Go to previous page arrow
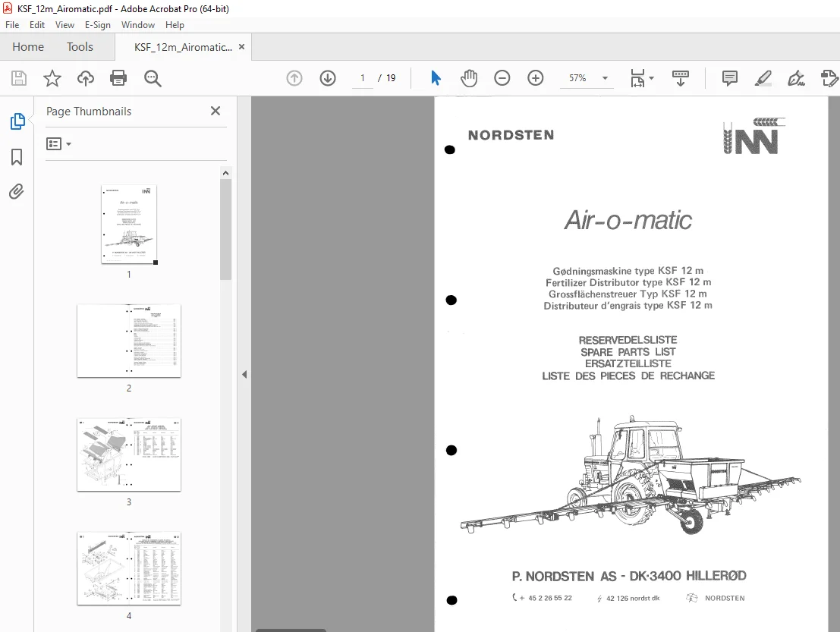The image size is (840, 632). pos(294,78)
